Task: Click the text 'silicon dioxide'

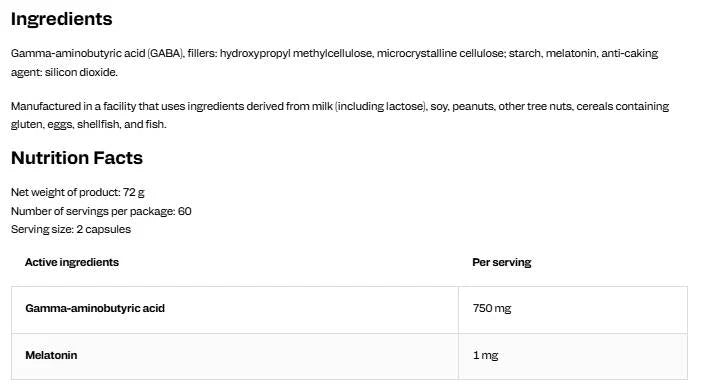Action: click(x=80, y=72)
